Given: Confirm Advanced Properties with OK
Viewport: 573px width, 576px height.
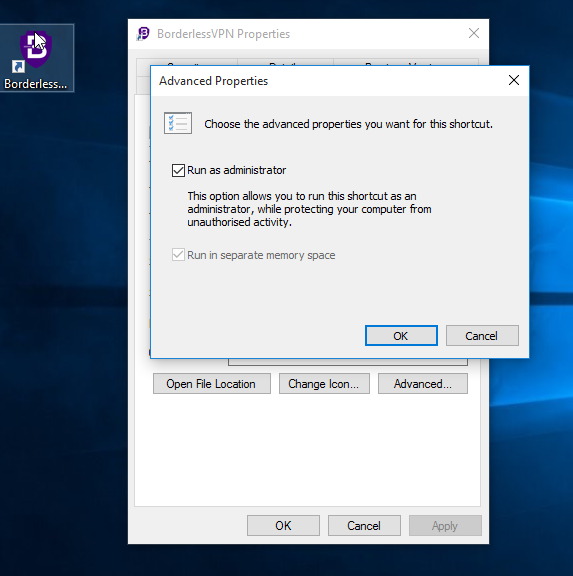Looking at the screenshot, I should coord(401,335).
